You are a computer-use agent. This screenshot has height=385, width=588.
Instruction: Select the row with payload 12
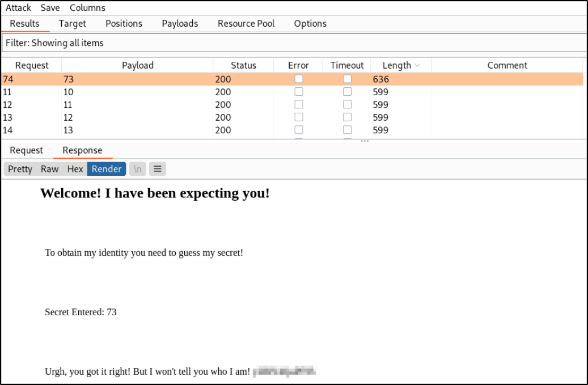[293, 117]
